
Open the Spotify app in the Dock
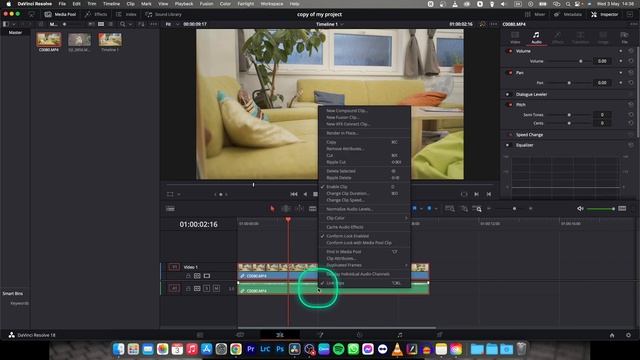338,349
